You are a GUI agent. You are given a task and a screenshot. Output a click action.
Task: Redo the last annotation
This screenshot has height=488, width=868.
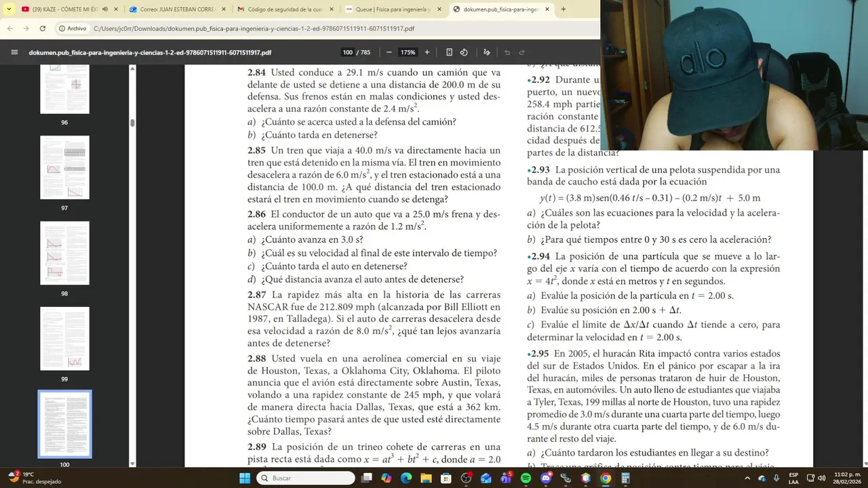pyautogui.click(x=521, y=52)
